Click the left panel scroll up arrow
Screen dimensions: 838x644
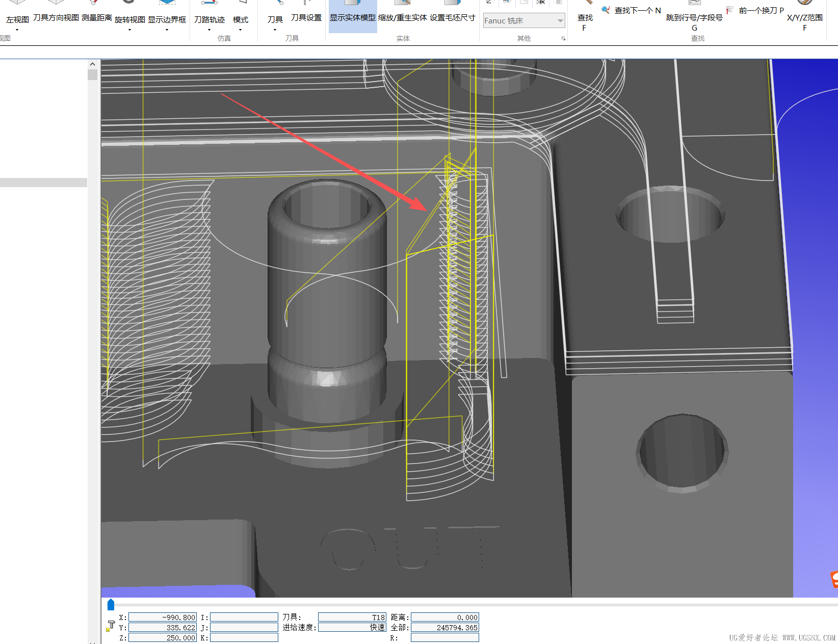click(92, 64)
